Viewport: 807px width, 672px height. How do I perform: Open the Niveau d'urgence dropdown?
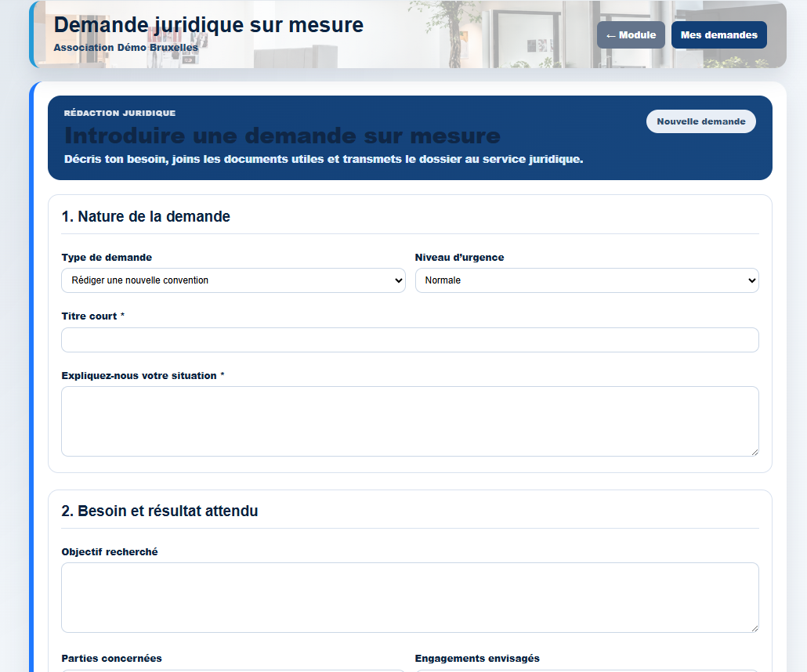[587, 280]
